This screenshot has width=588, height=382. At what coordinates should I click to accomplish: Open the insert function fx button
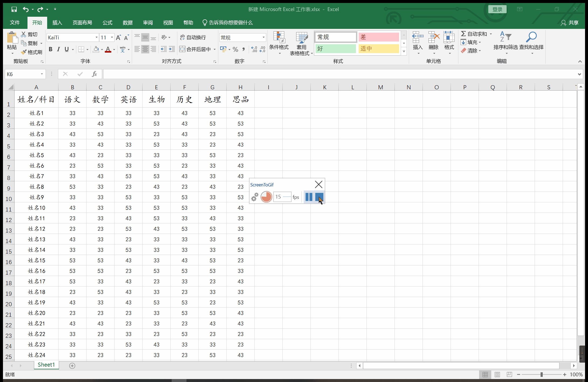click(x=94, y=74)
